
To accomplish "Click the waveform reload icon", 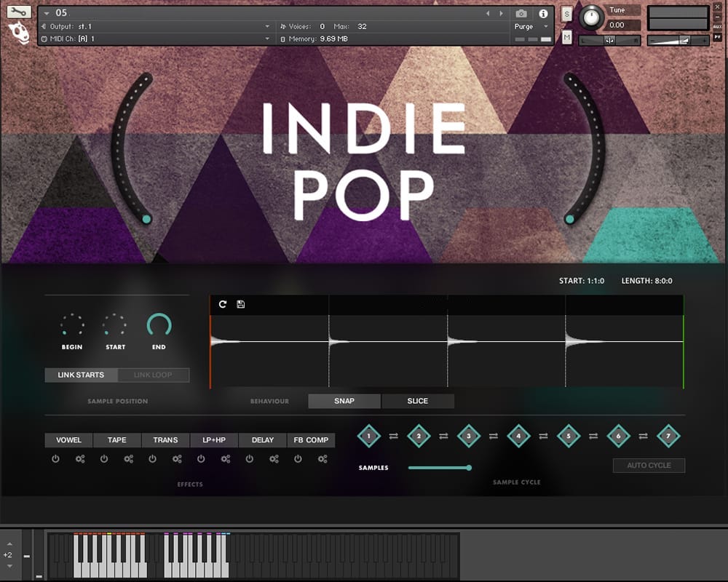I will click(x=223, y=304).
